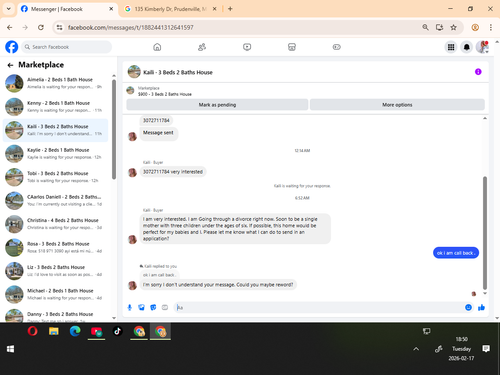
Task: Open Facebook home via logo
Action: 12,47
